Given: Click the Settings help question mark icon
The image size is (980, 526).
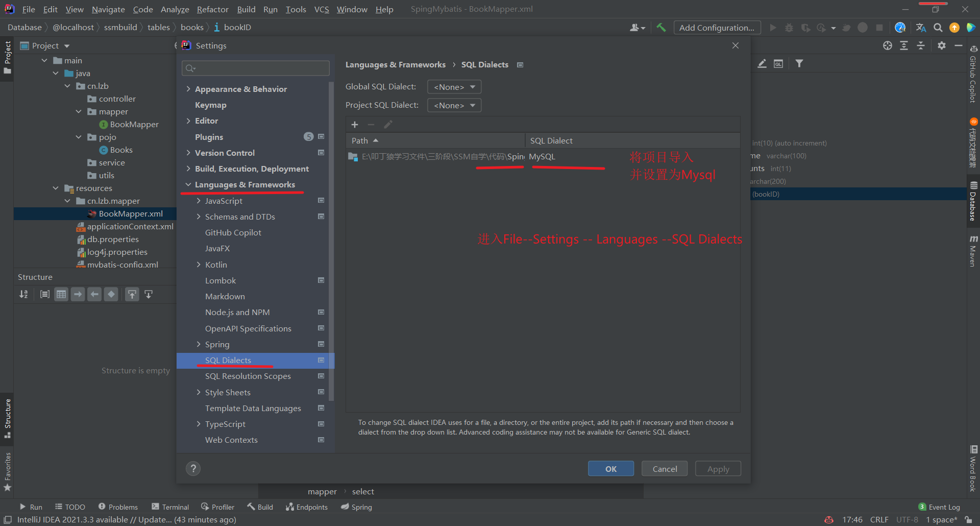Looking at the screenshot, I should (x=193, y=468).
